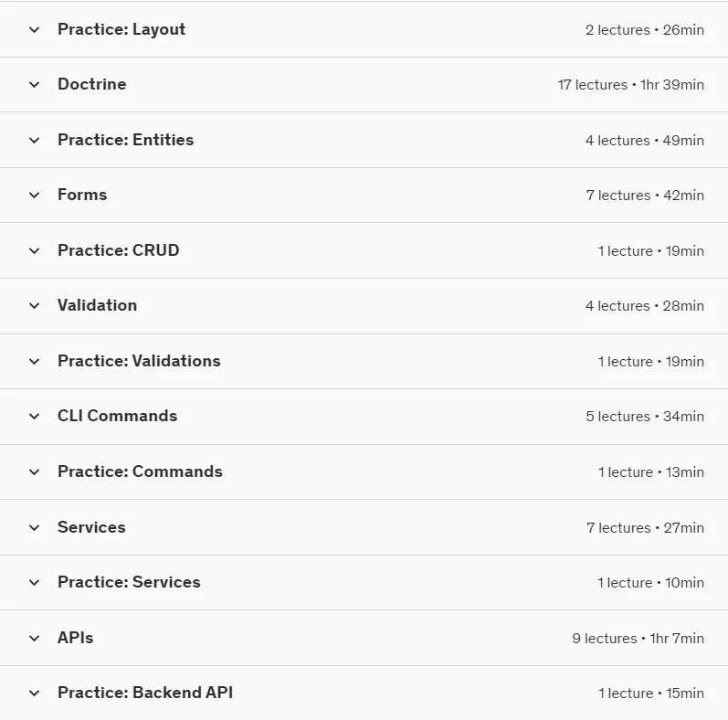
Task: Click the chevron beside Practice: Services
Action: click(34, 583)
